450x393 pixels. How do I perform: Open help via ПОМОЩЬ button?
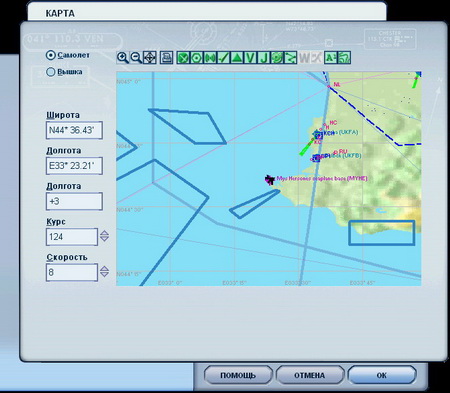(x=238, y=375)
